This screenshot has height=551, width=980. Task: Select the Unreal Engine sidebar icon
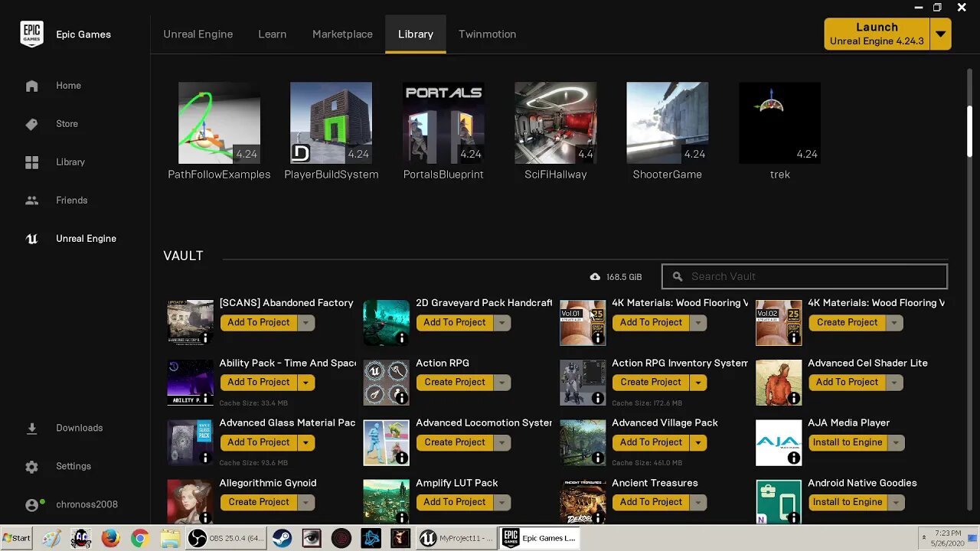pos(31,239)
